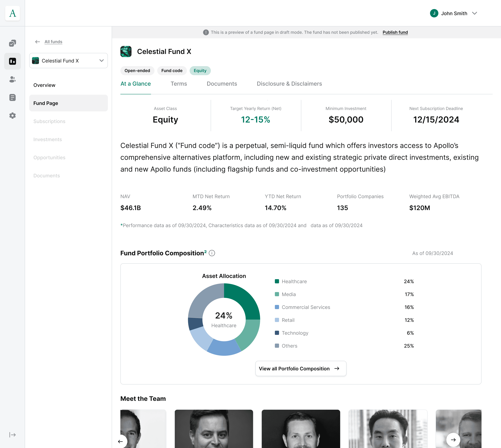Image resolution: width=501 pixels, height=448 pixels.
Task: Click the draft warning exclamation icon
Action: [206, 32]
